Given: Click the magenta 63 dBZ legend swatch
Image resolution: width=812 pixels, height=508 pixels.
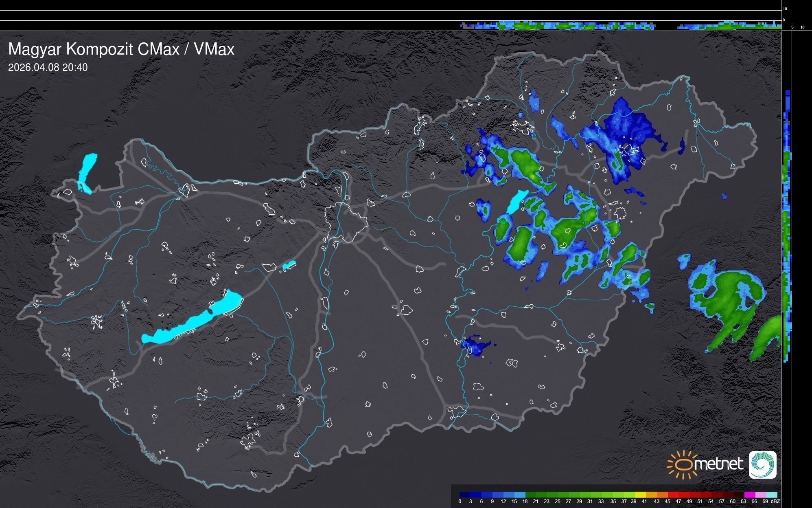Looking at the screenshot, I should 749,495.
